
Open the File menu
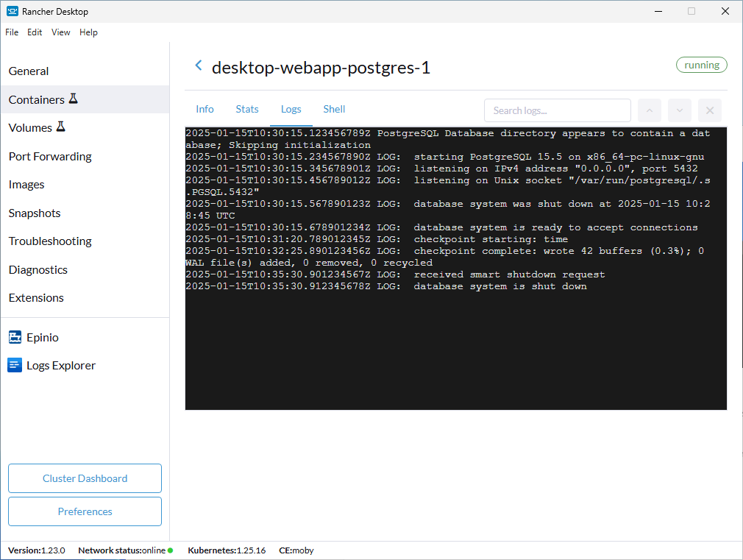coord(12,32)
